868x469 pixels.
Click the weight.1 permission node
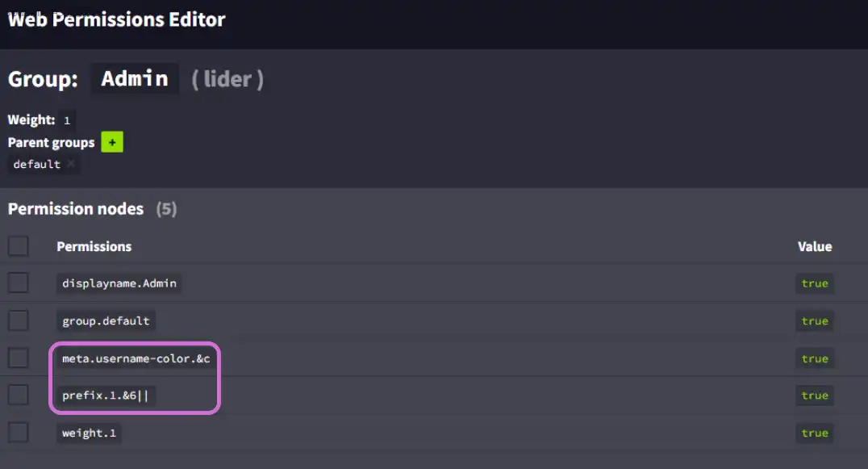pos(89,433)
